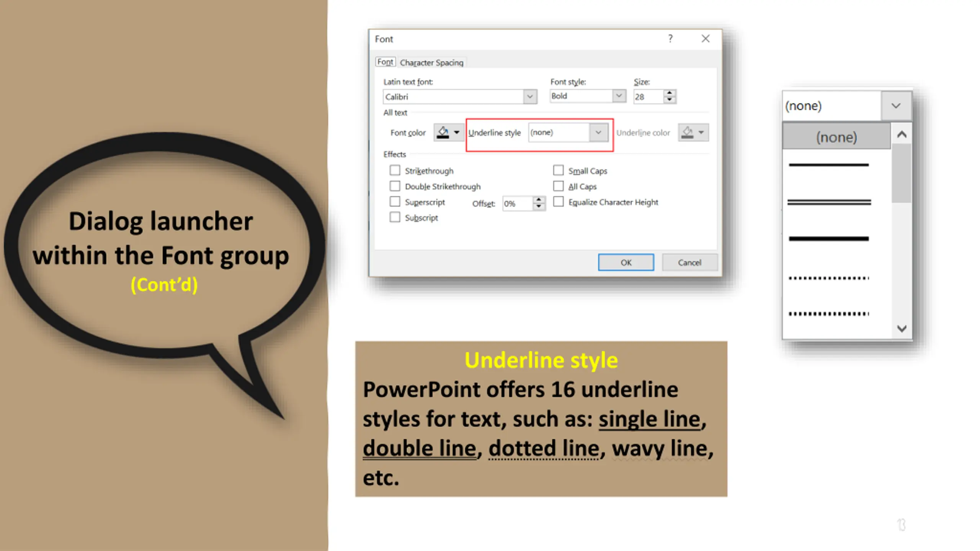Click the 'Underline style' yellow heading text
This screenshot has height=551, width=980.
point(541,360)
